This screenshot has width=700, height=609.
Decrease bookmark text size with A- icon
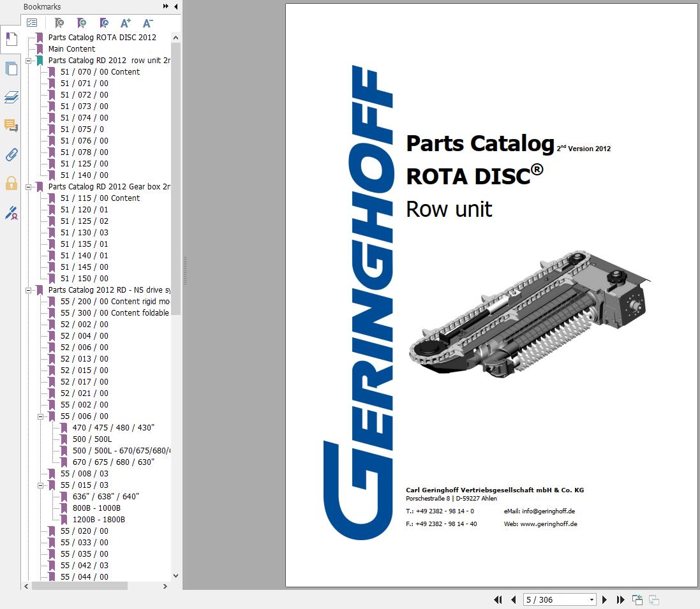pos(147,22)
